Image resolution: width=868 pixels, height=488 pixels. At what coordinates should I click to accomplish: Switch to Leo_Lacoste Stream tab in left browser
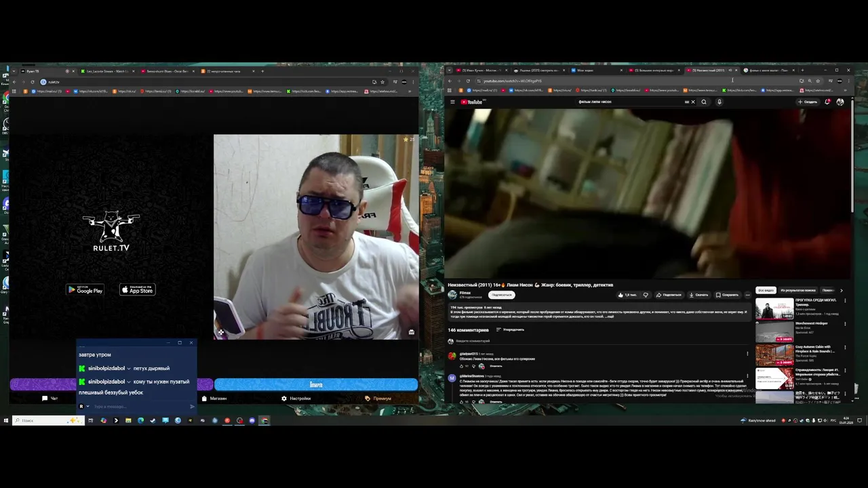[x=107, y=71]
